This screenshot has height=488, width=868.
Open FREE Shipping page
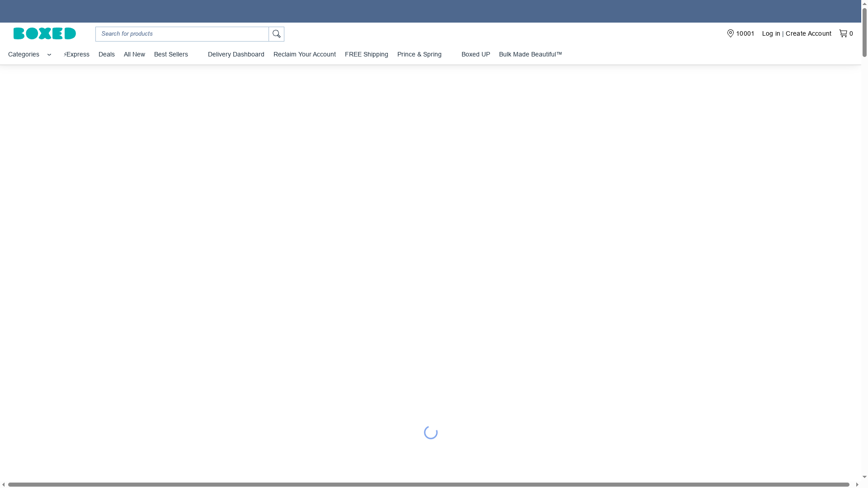[x=367, y=54]
